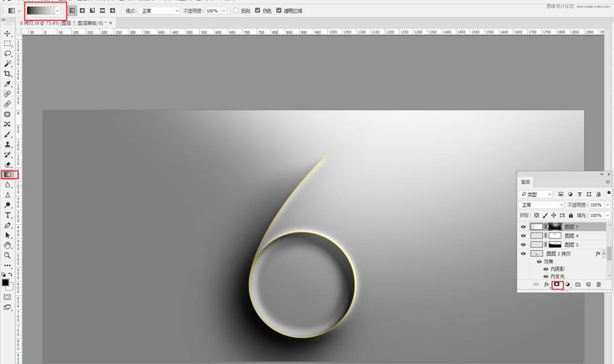Hide layer 图层 2 拷贝
This screenshot has height=364, width=614.
point(523,254)
